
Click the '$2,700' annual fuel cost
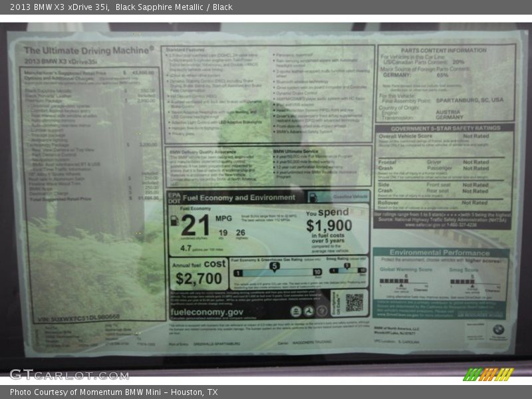click(x=198, y=279)
